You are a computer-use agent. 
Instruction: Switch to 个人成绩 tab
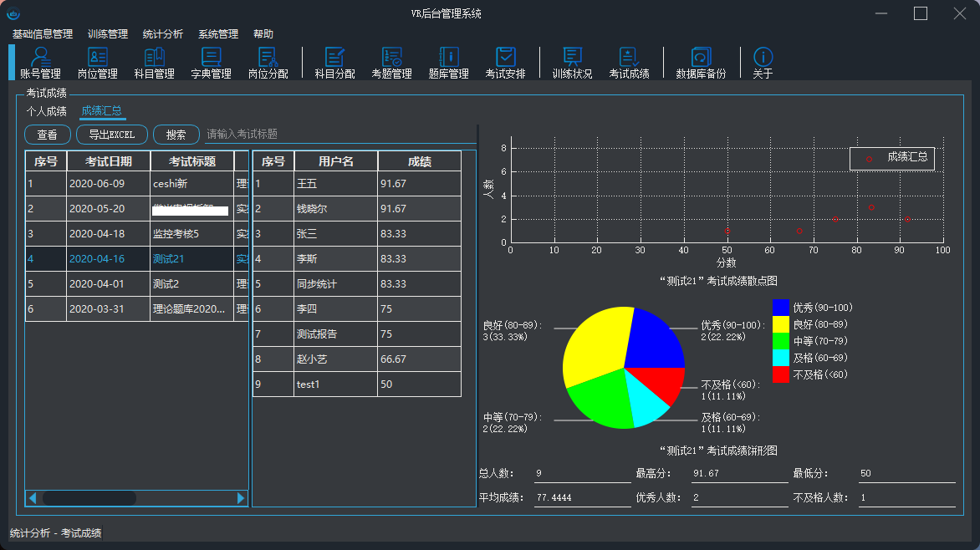point(46,111)
